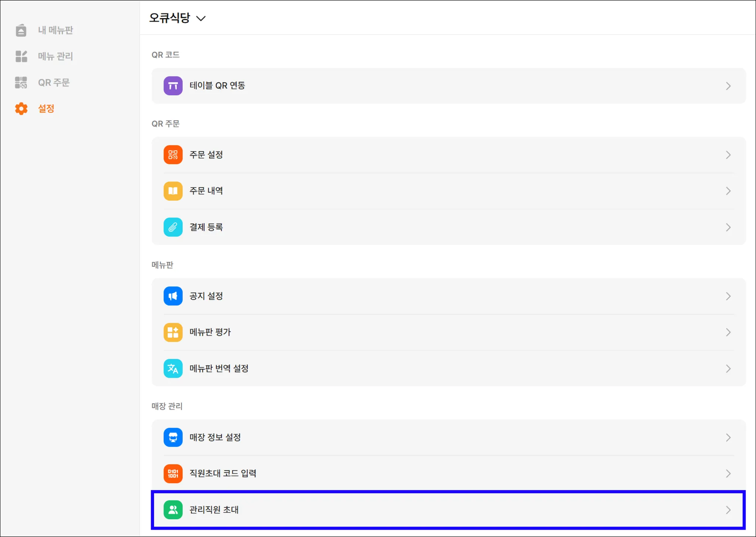Viewport: 756px width, 537px height.
Task: Select the orange 설정 sidebar item
Action: click(x=46, y=109)
